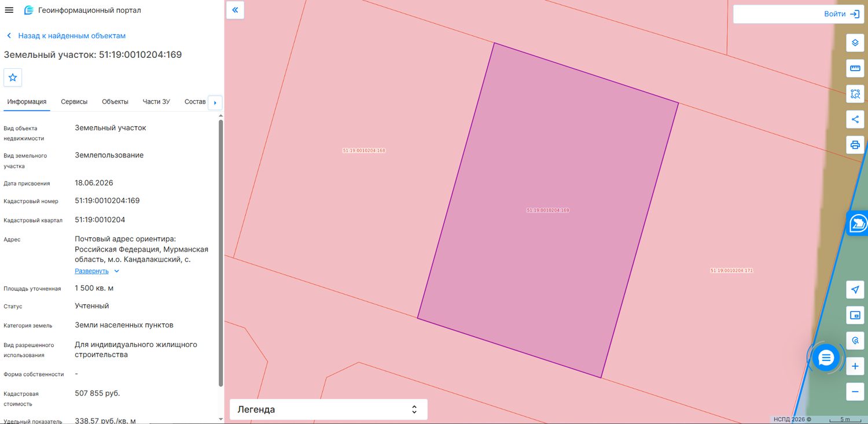Viewport: 868px width, 424px height.
Task: Switch to the Информация tab
Action: [27, 102]
